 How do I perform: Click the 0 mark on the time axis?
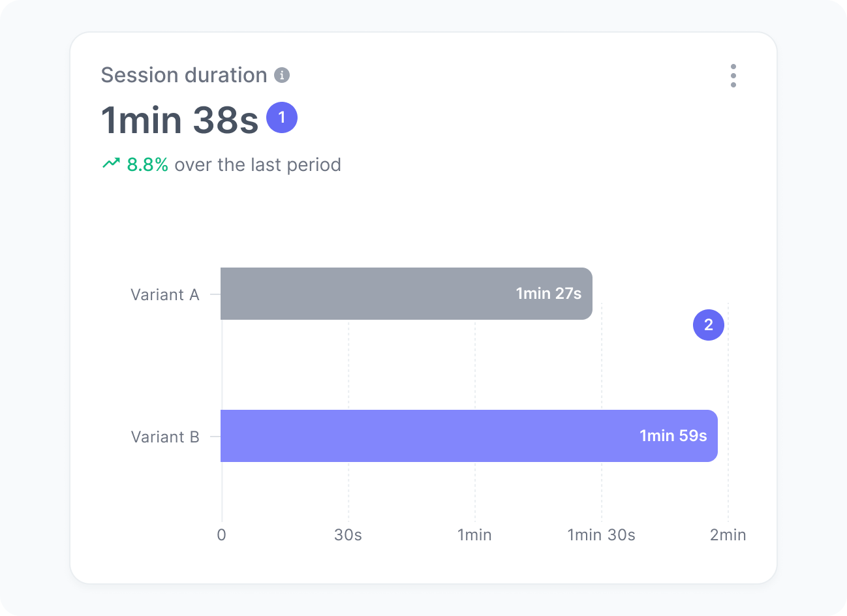coord(222,534)
